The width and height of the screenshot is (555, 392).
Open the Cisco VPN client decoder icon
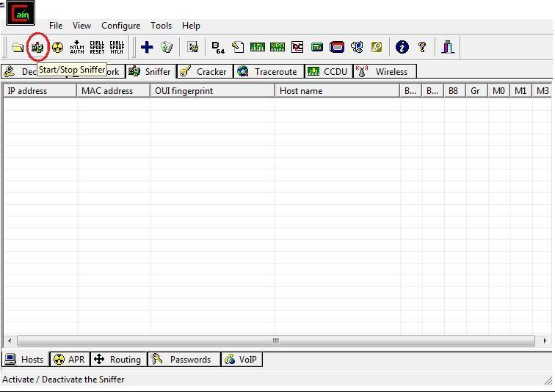pos(277,47)
